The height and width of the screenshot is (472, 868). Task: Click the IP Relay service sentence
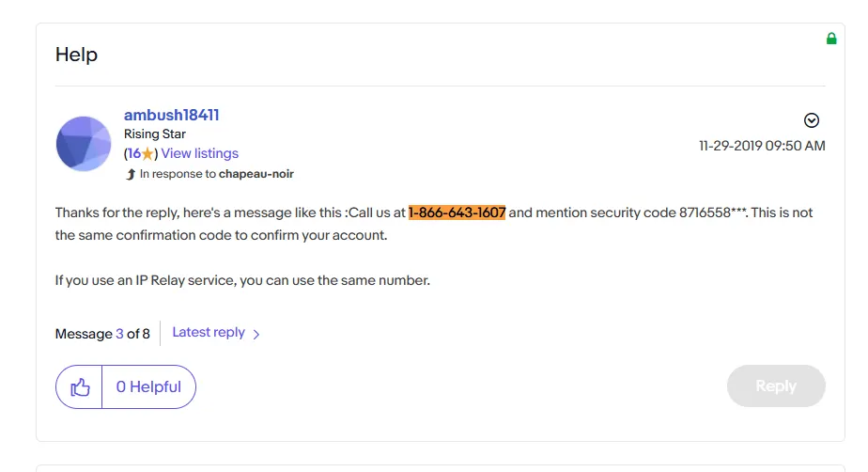242,280
